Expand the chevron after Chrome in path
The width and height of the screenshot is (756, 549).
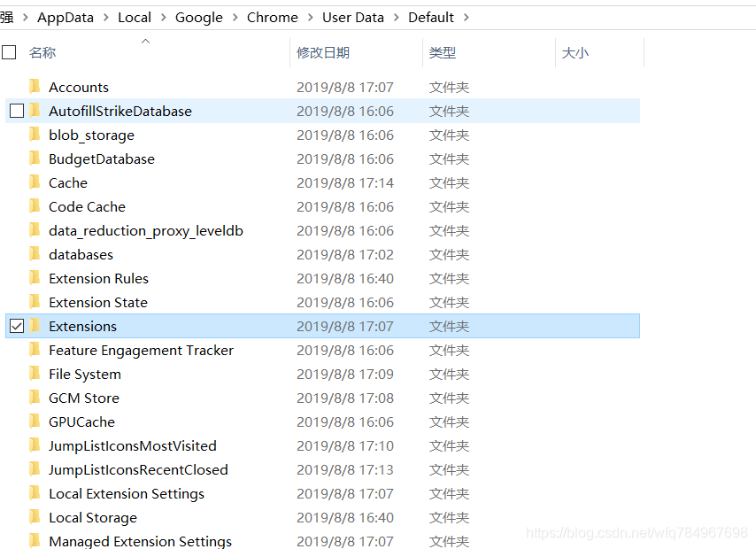click(311, 18)
